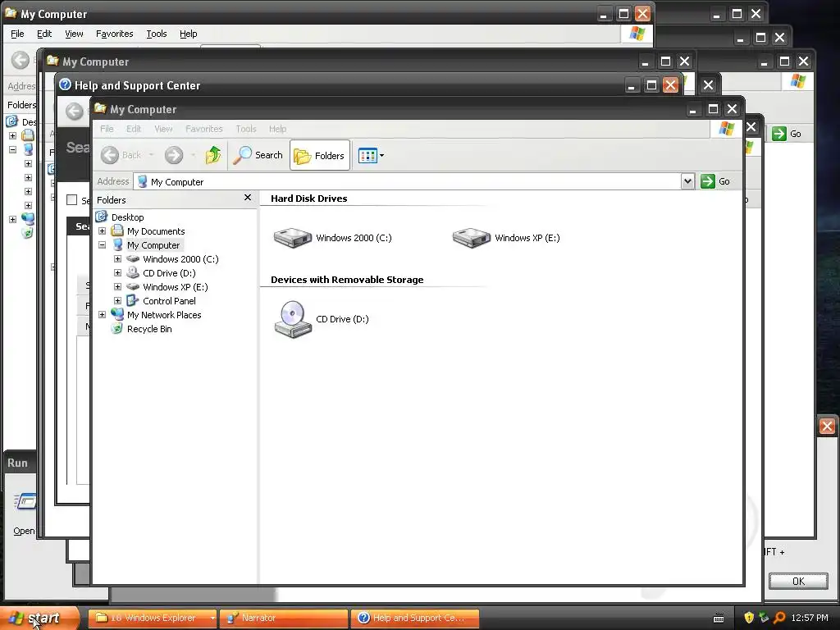
Task: Click the security shield tray icon
Action: (749, 618)
